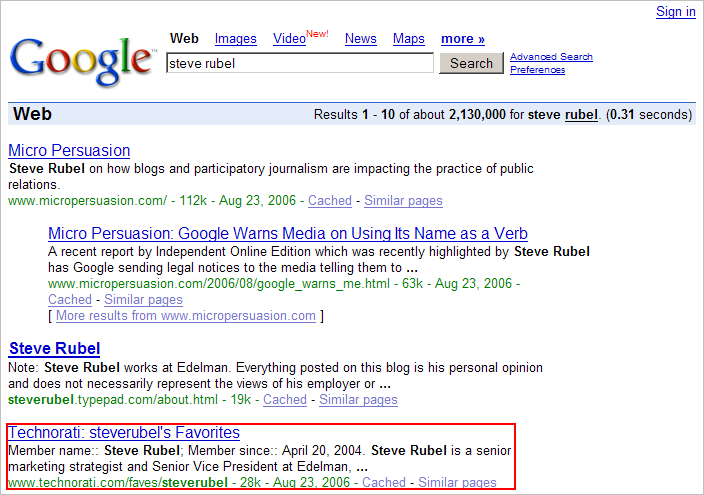Open Similar pages for technorati.com result
This screenshot has width=704, height=495.
pyautogui.click(x=457, y=482)
